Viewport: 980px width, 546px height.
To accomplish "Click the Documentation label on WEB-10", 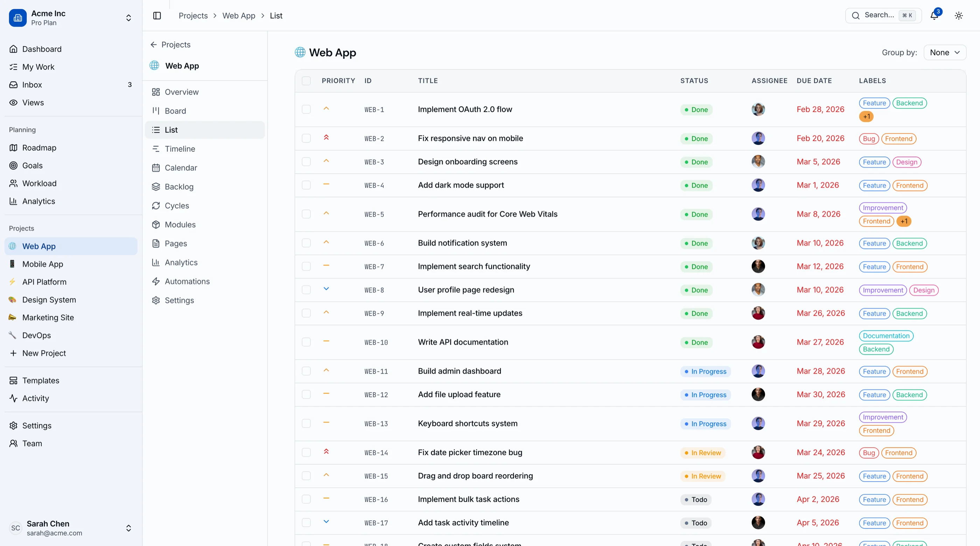I will (886, 336).
